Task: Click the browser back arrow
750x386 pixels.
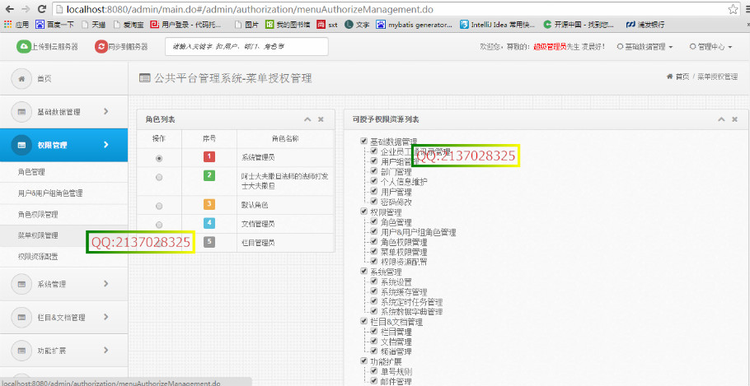Action: (10, 9)
